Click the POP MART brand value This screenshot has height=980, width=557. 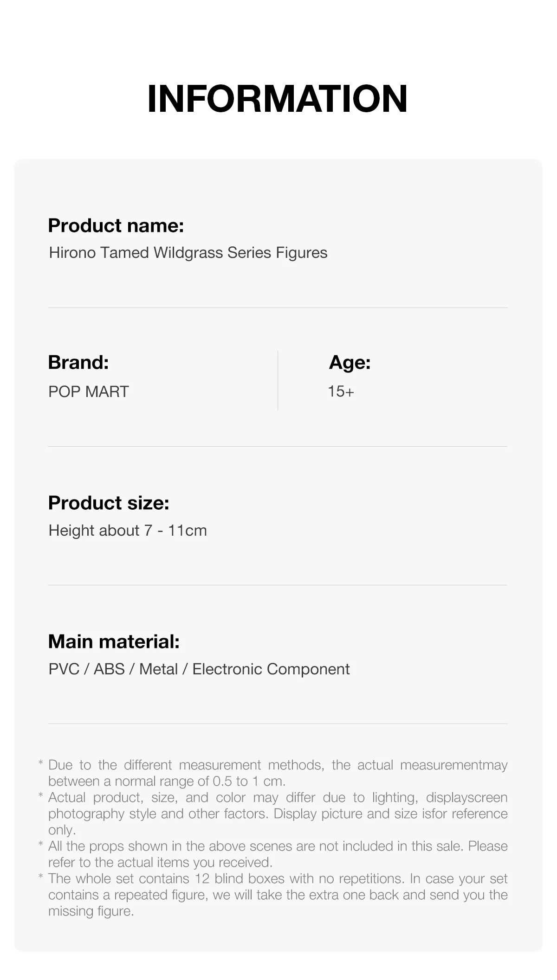(x=89, y=391)
